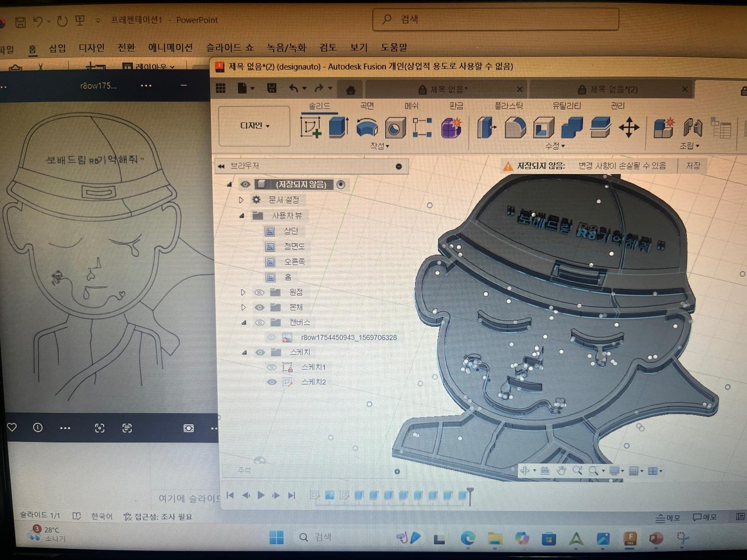Viewport: 747px width, 560px height.
Task: Select the Hole tool icon
Action: click(x=395, y=128)
